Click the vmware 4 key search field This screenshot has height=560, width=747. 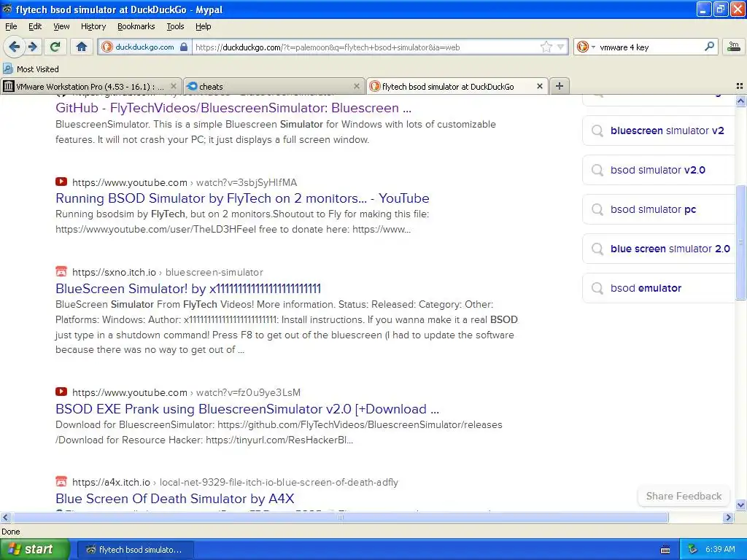point(650,47)
